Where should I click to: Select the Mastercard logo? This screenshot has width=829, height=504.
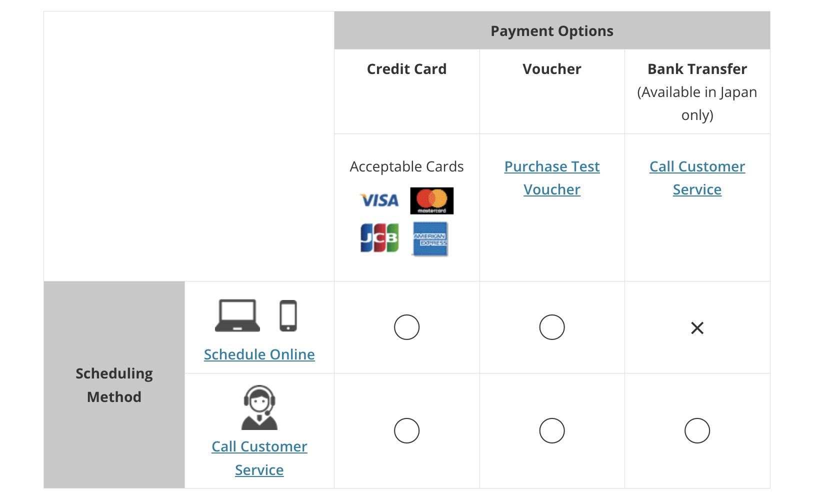tap(431, 200)
